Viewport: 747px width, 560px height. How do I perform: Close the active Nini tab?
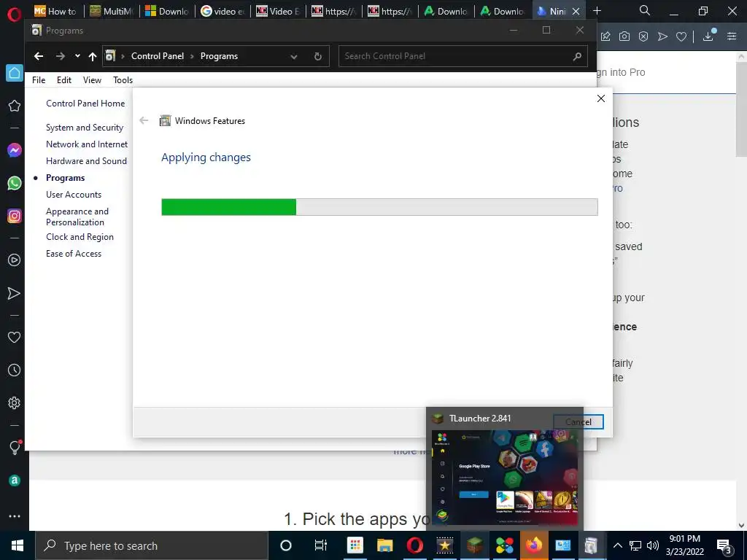576,11
